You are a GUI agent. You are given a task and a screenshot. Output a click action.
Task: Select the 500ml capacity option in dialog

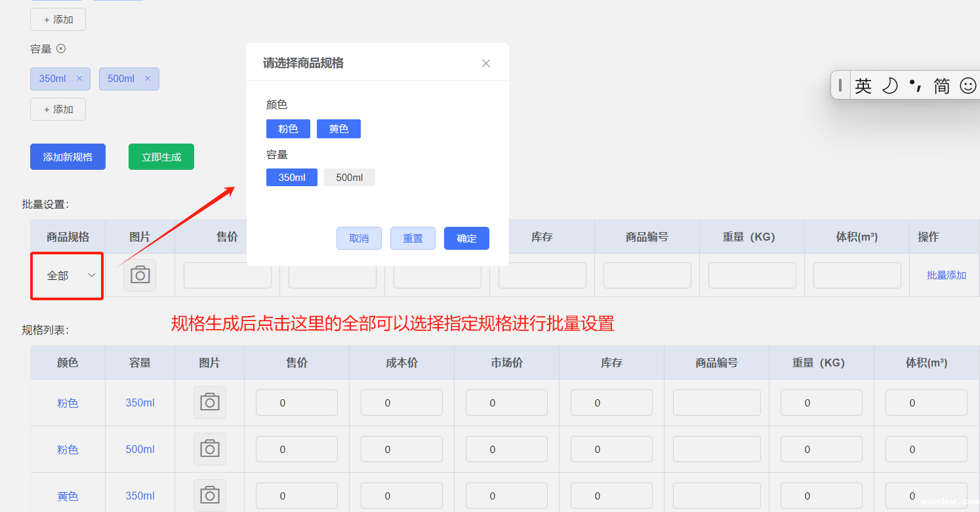(349, 178)
